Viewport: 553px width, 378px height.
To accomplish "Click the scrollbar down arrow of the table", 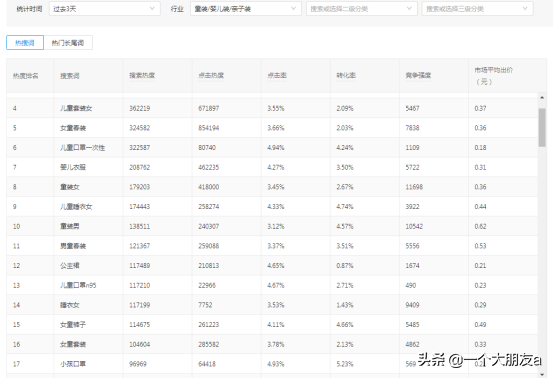I will (x=542, y=374).
